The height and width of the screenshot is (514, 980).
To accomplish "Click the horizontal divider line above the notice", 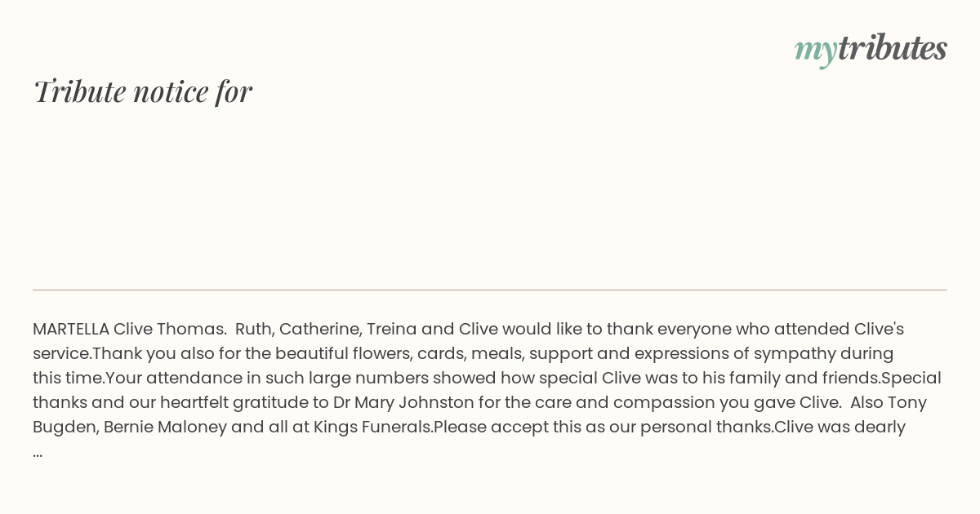I will tap(490, 290).
